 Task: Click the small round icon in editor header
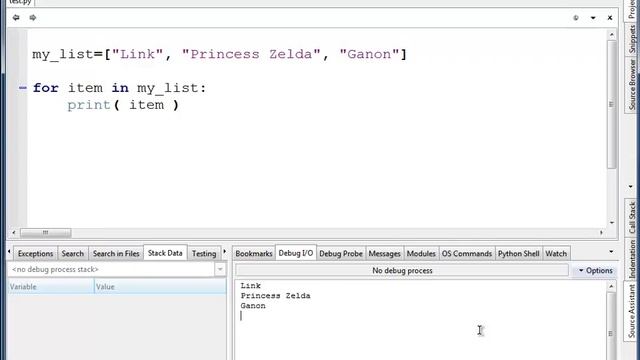[x=576, y=18]
